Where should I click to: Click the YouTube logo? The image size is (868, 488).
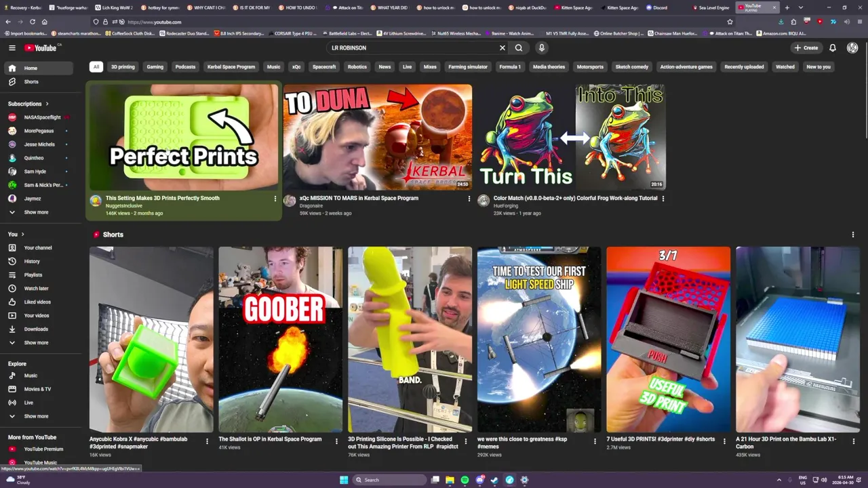[x=42, y=47]
